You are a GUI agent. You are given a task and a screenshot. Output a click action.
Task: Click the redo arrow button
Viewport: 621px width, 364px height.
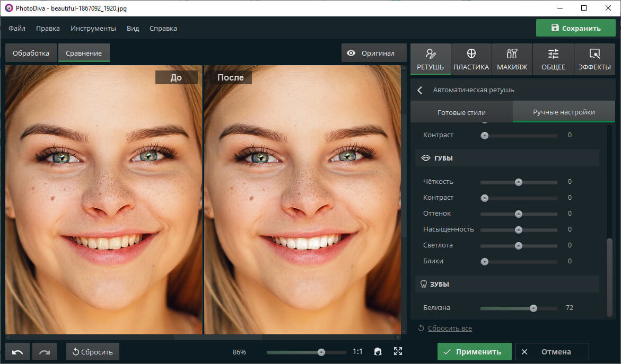[x=44, y=352]
